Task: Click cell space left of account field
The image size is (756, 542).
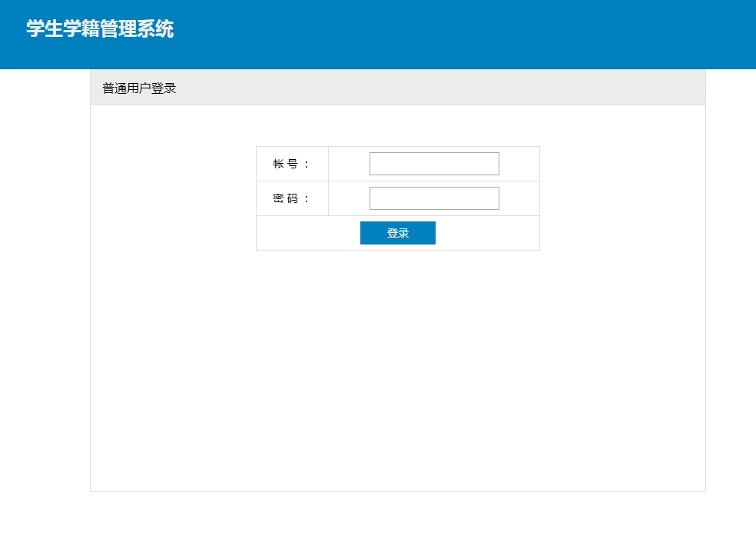Action: pos(349,164)
